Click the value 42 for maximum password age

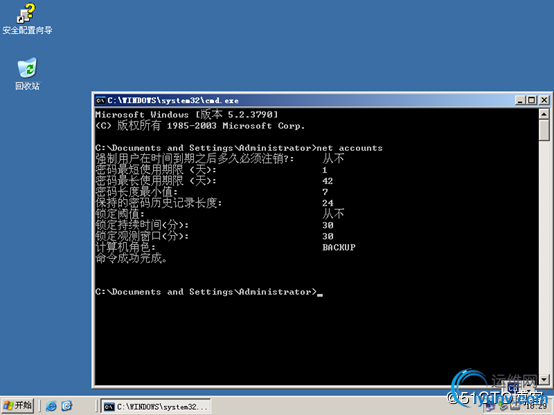(328, 181)
